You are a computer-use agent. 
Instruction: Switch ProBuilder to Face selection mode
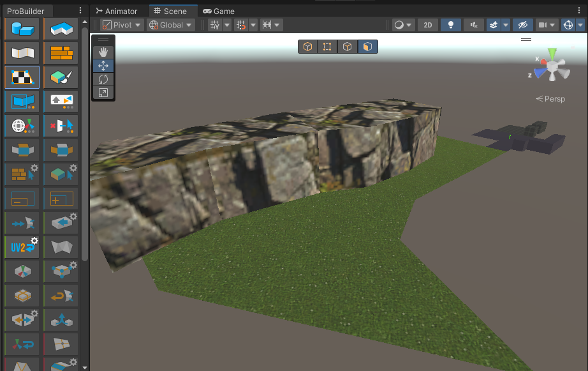367,47
